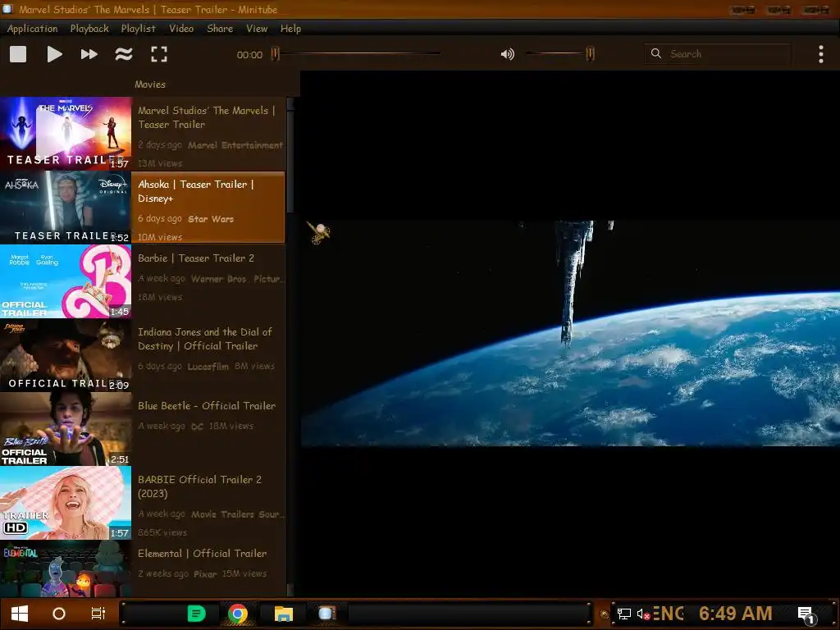The image size is (840, 630).
Task: Open Marvel Entertainment channel link
Action: (235, 145)
